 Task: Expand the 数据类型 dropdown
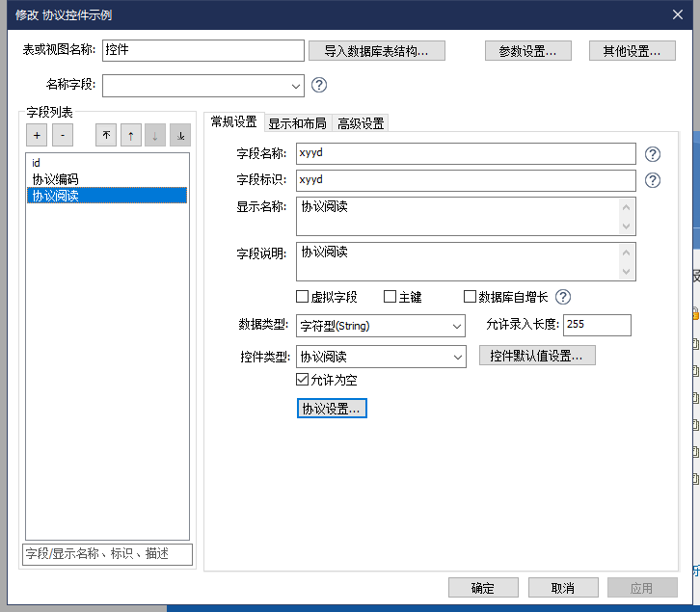(457, 327)
